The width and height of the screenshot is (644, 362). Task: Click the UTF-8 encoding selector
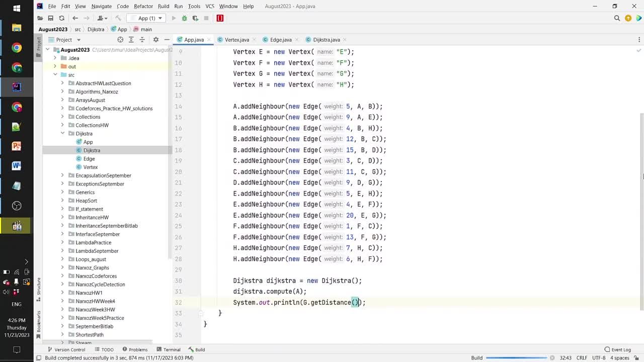click(x=599, y=358)
